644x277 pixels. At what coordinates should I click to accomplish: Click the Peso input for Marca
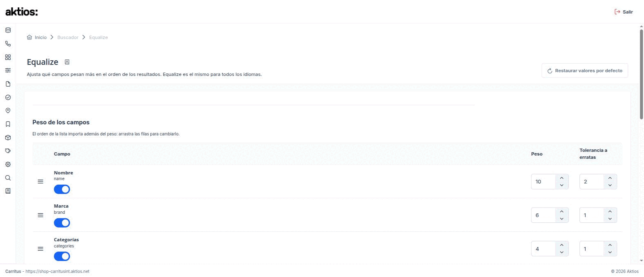click(x=543, y=215)
